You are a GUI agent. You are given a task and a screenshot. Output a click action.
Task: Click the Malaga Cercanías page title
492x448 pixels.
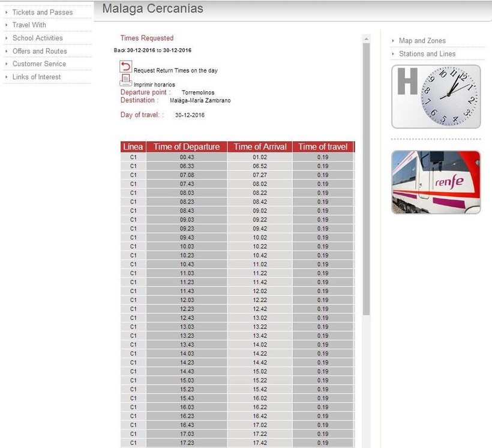point(153,8)
